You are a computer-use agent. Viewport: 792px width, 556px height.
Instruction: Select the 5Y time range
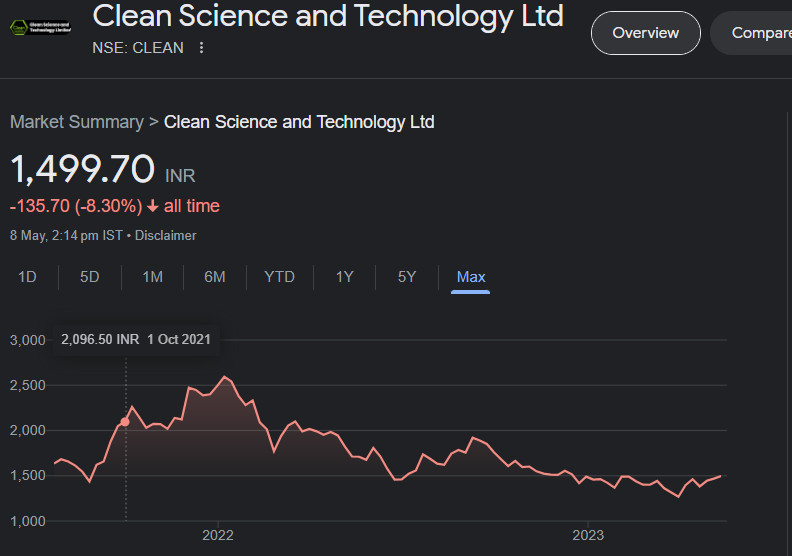tap(406, 277)
